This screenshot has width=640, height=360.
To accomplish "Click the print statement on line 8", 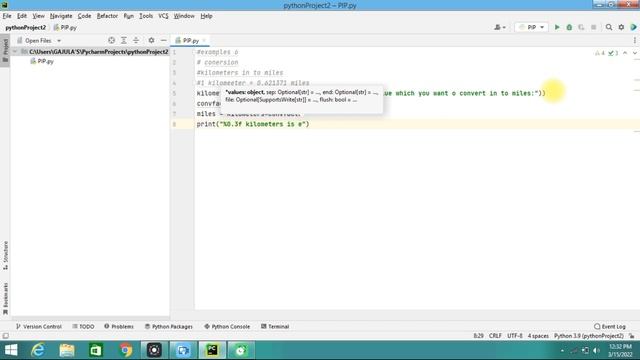I will (x=253, y=124).
